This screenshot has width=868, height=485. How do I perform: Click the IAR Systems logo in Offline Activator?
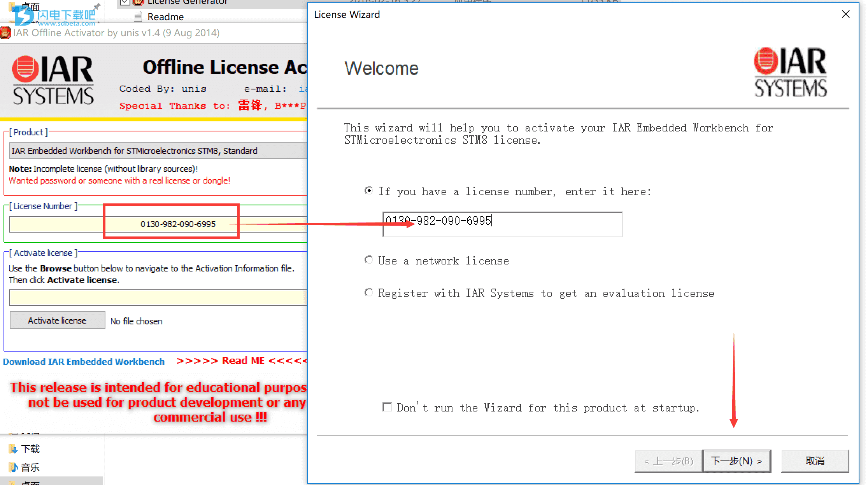tap(53, 81)
